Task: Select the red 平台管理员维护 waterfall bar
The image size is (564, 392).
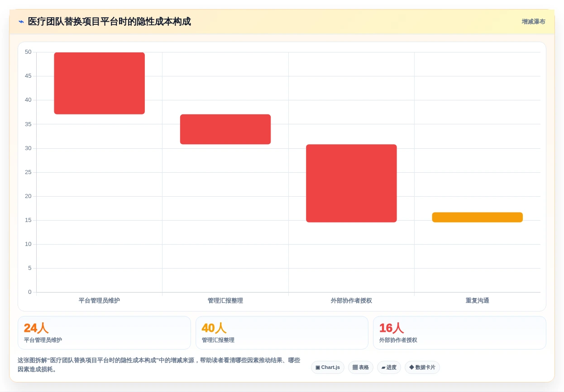Action: [99, 83]
